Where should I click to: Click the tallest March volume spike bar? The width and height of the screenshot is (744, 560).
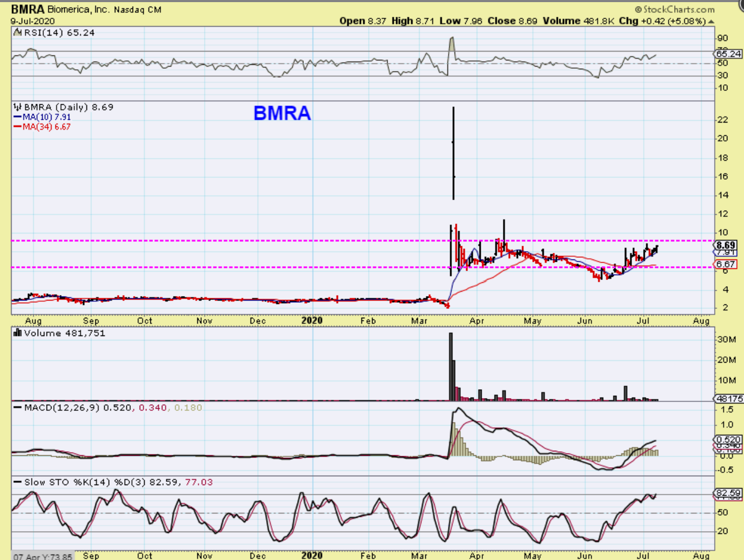451,366
